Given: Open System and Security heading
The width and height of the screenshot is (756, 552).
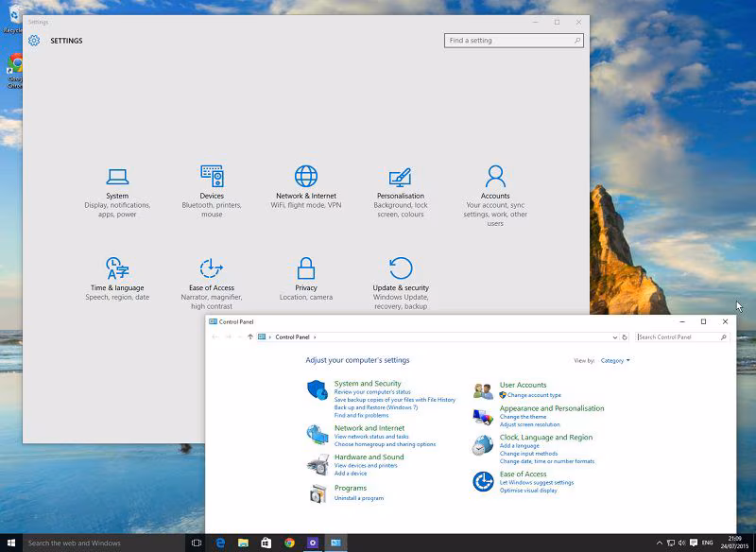Looking at the screenshot, I should coord(368,384).
